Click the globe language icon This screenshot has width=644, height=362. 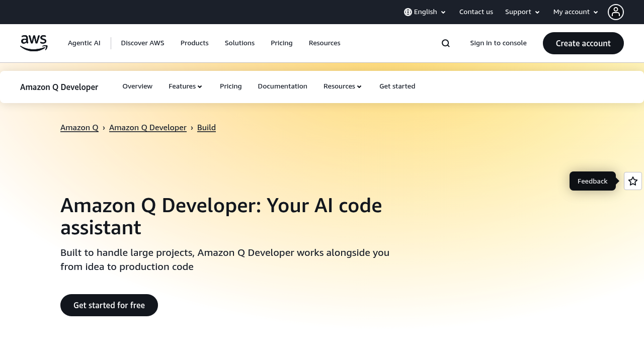(407, 12)
